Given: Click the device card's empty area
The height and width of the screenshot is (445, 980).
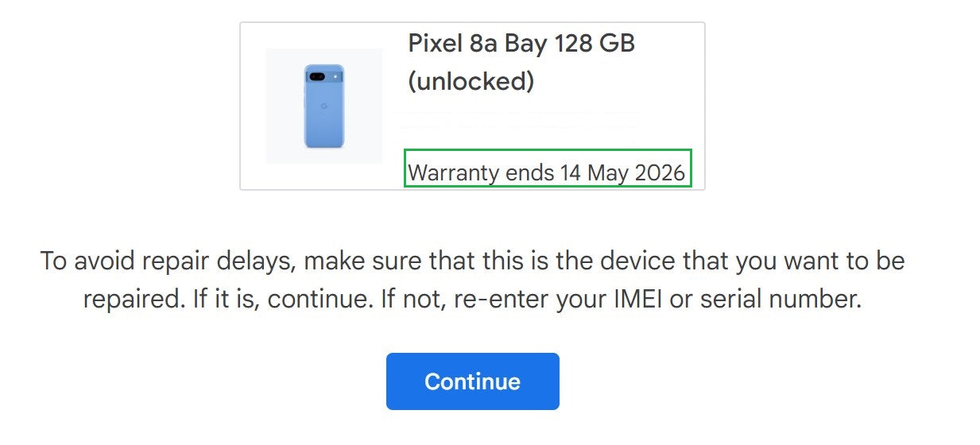Looking at the screenshot, I should pos(671,95).
